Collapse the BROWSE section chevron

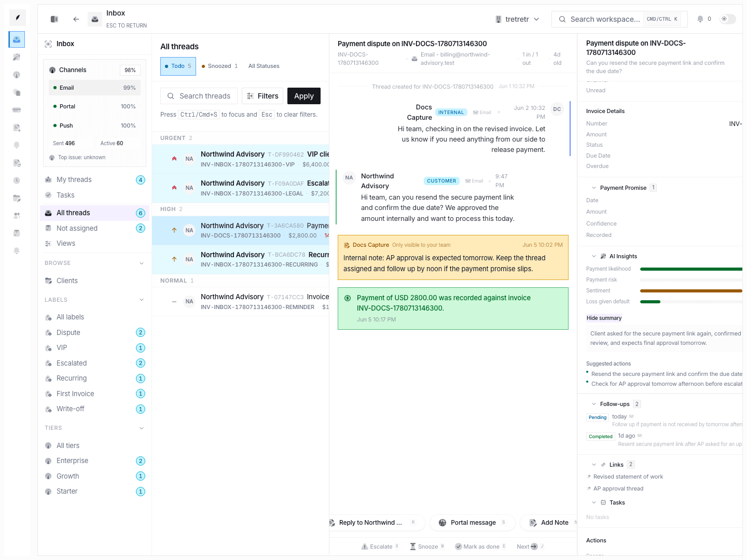click(x=142, y=263)
